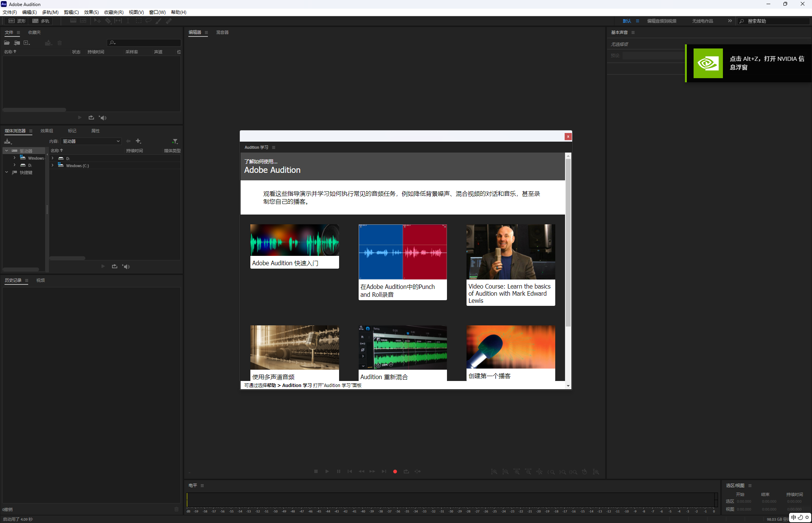Switch to 属性 tab

tap(95, 131)
